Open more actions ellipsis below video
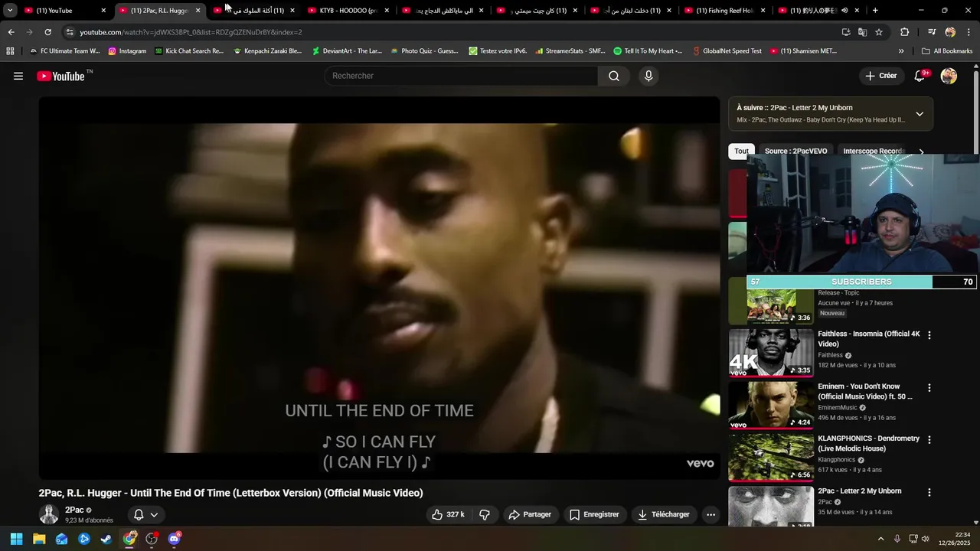Image resolution: width=980 pixels, height=551 pixels. [x=710, y=514]
